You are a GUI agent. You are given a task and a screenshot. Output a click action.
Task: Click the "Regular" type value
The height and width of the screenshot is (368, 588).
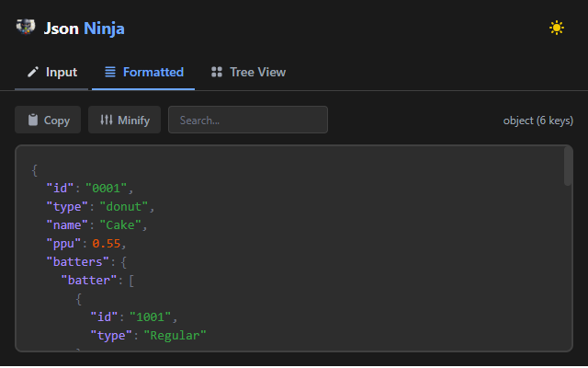pos(175,335)
